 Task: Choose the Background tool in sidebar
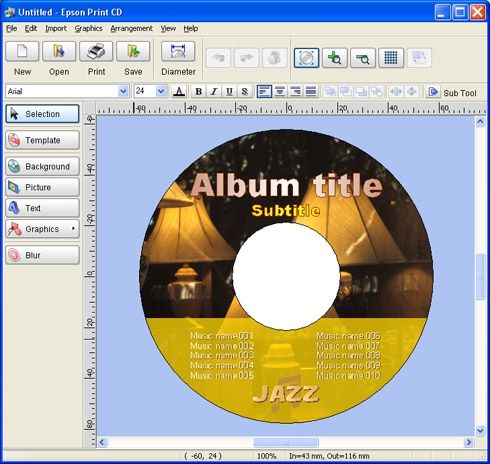click(x=43, y=166)
